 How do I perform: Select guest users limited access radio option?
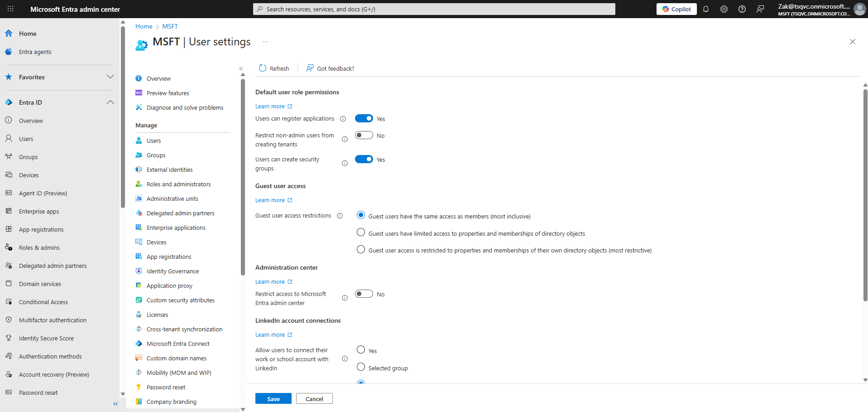(361, 233)
